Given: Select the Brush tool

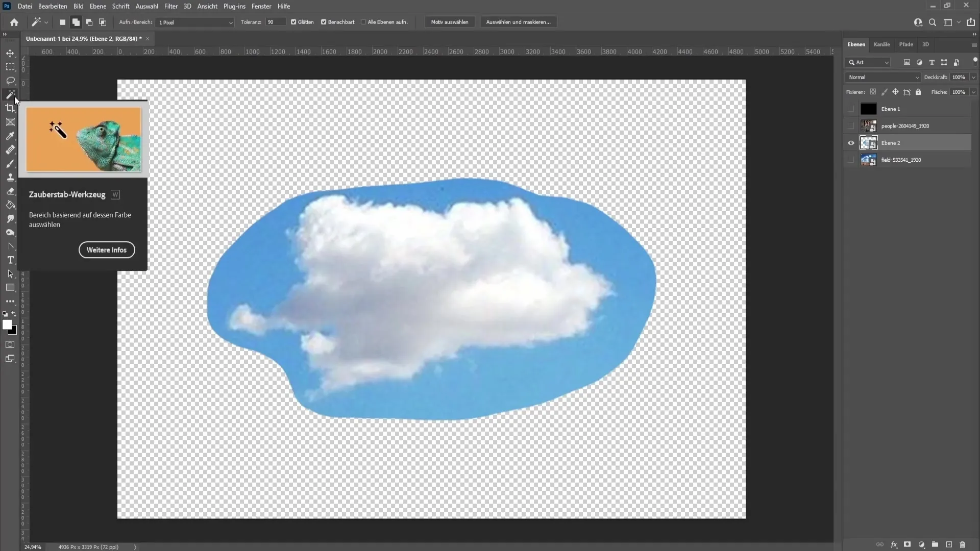Looking at the screenshot, I should [x=9, y=163].
